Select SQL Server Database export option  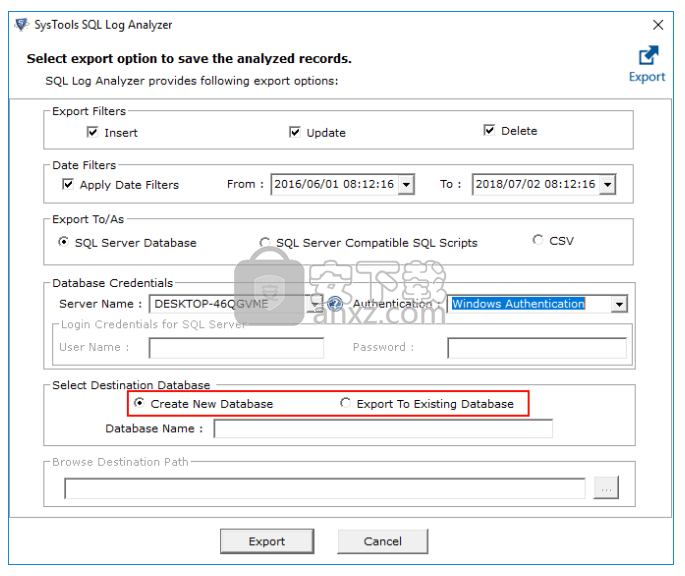pos(63,242)
